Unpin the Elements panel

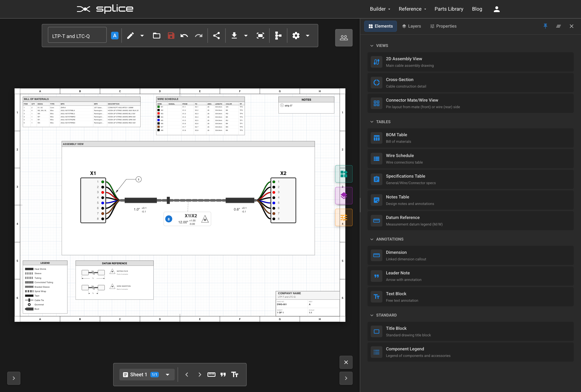(545, 26)
